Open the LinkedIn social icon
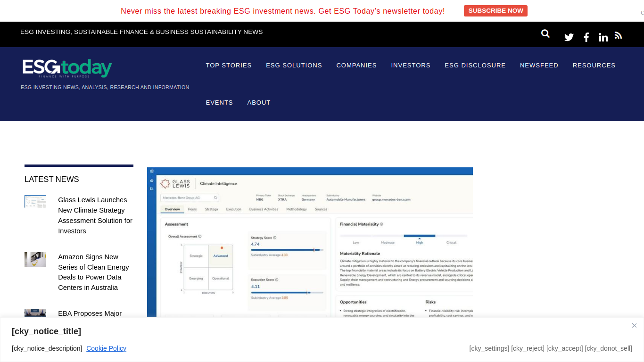Screen dimensions: 644x362 coord(603,37)
